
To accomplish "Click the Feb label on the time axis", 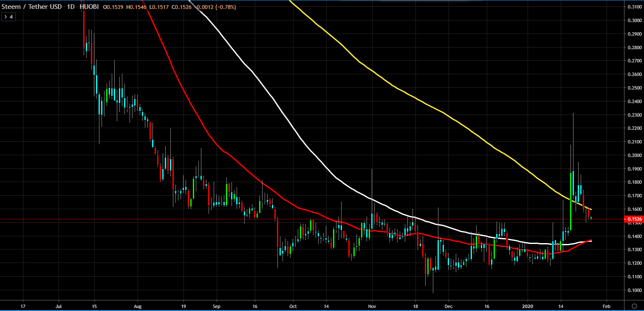I will pos(606,305).
